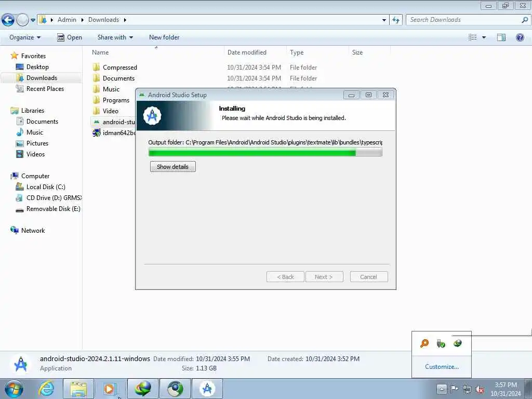Click the Customize... link in tray popup

coord(442,366)
